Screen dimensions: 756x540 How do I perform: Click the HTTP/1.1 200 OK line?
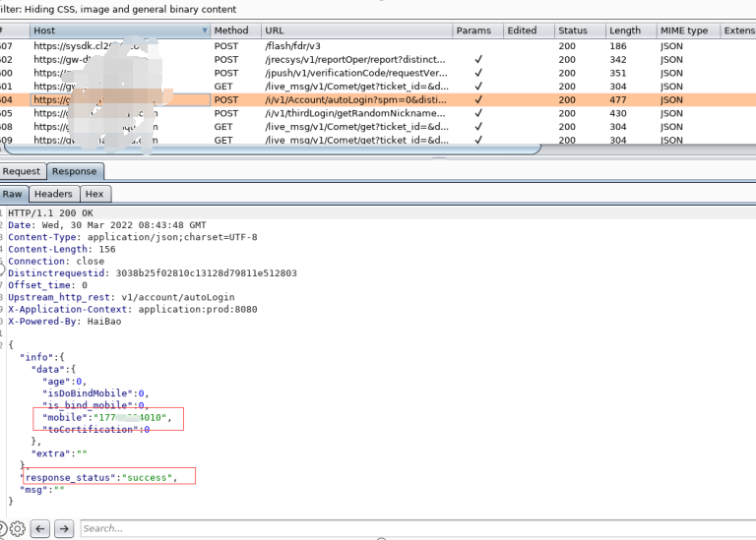[50, 212]
